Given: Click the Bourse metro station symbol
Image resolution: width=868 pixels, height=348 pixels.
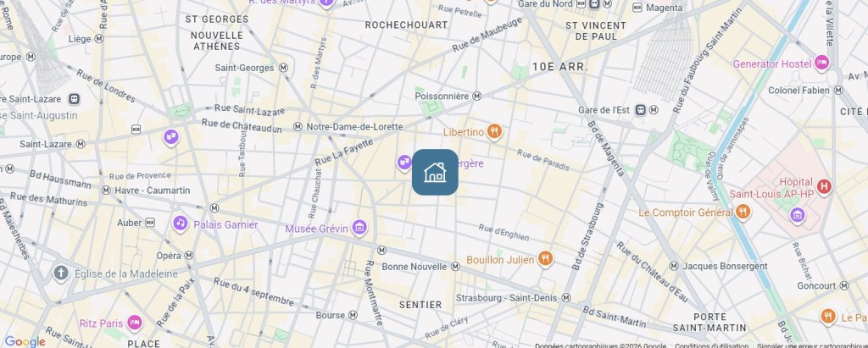Looking at the screenshot, I should (x=353, y=315).
